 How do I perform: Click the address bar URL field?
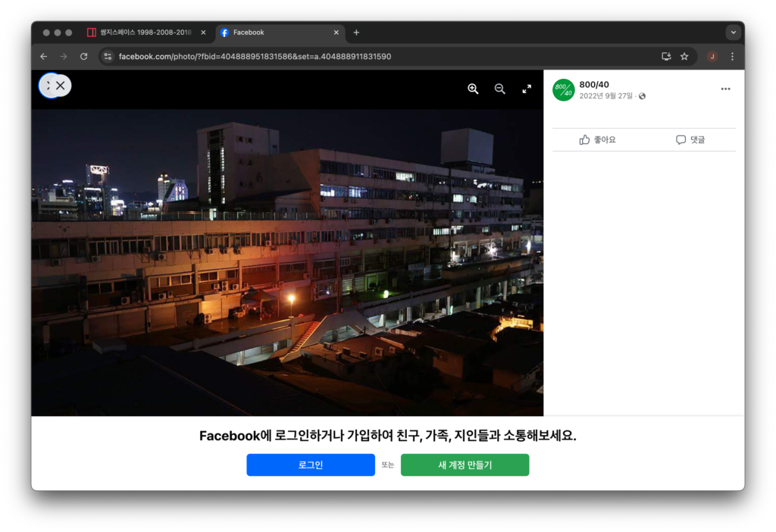click(x=379, y=56)
